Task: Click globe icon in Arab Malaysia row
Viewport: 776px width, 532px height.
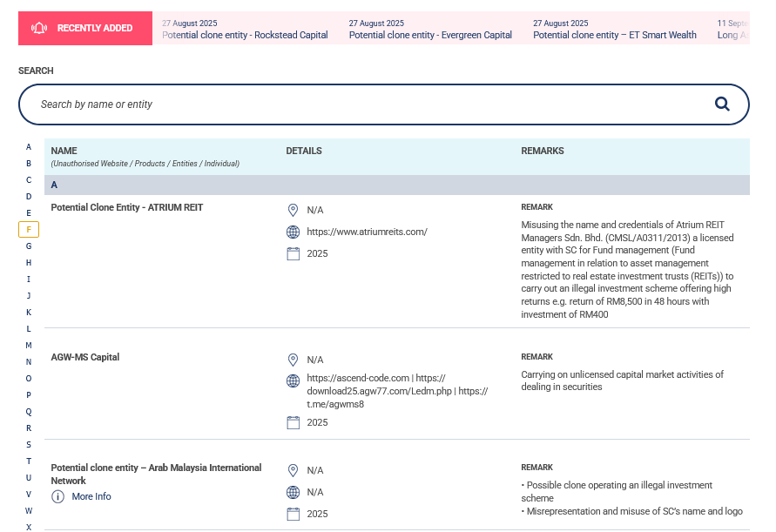Action: tap(293, 492)
